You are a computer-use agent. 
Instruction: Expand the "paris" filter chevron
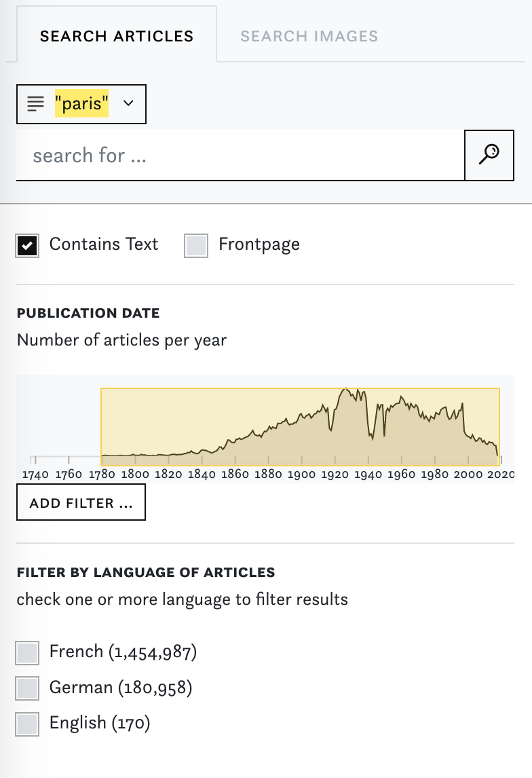(128, 103)
